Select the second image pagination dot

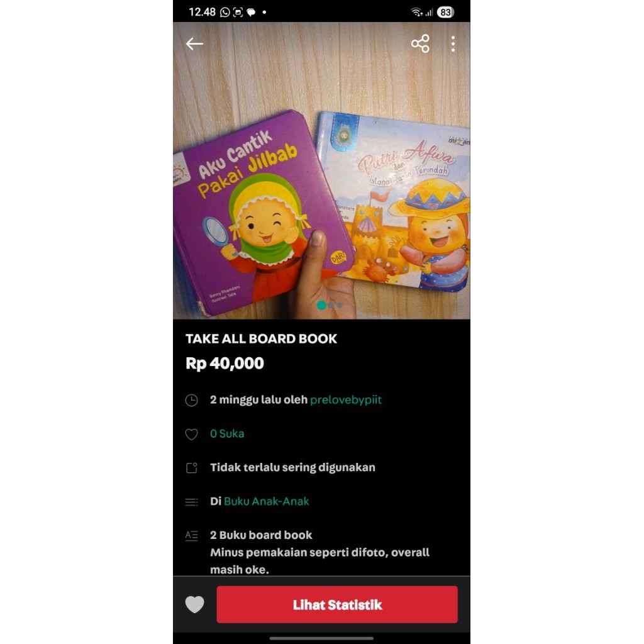click(x=331, y=305)
